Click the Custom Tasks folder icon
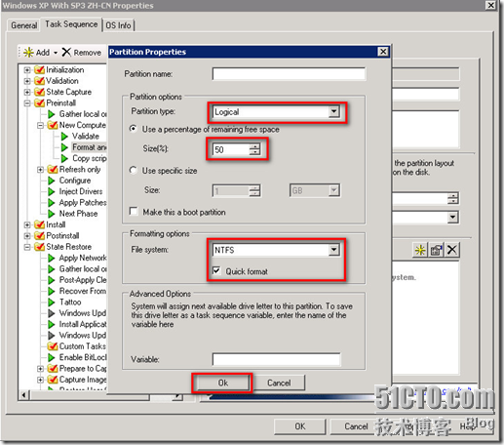The image size is (504, 445). [x=53, y=346]
